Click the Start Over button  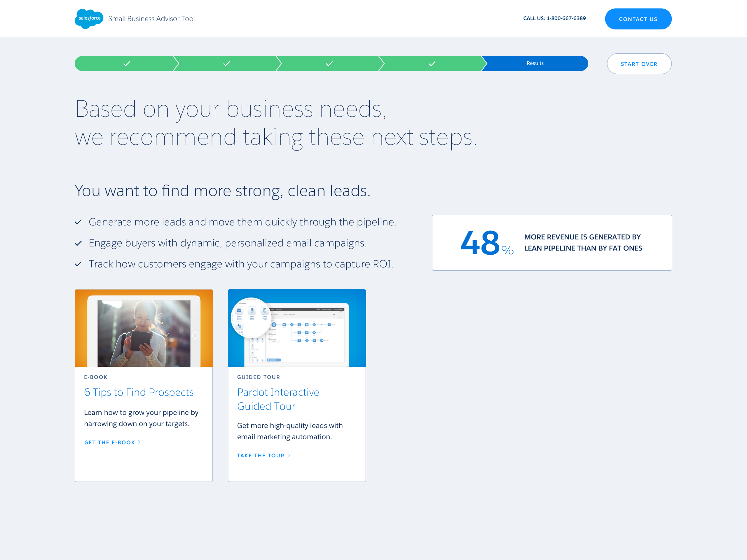[x=638, y=64]
